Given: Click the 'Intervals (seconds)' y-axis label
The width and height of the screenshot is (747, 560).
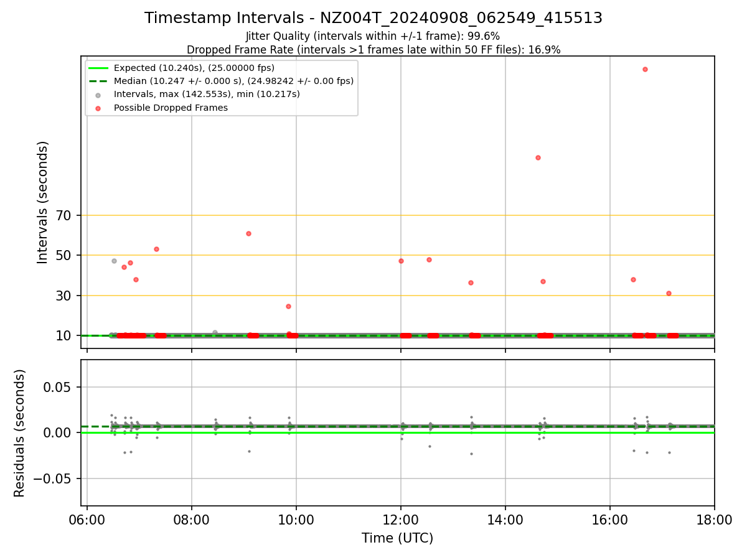Looking at the screenshot, I should tap(42, 202).
